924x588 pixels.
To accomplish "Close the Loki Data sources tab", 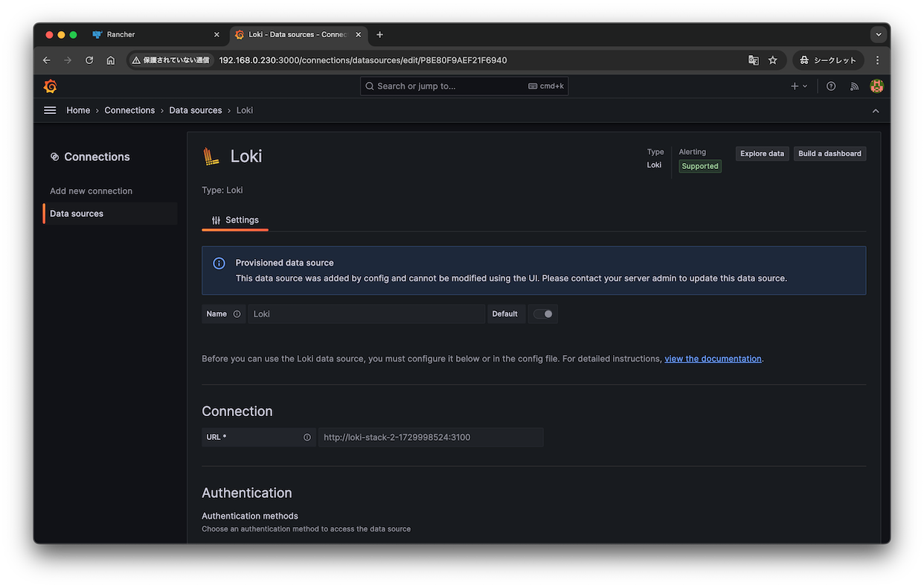I will pos(358,35).
